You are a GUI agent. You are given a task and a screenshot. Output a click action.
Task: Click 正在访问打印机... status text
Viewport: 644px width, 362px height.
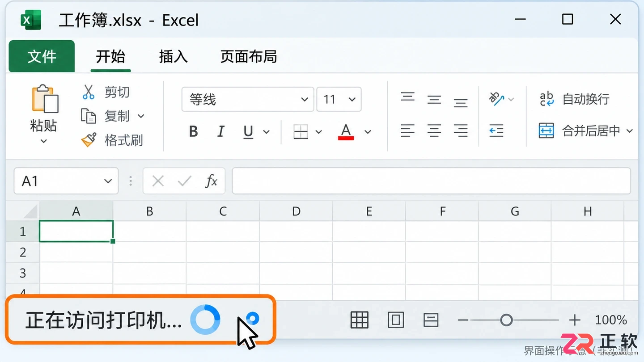pos(103,320)
